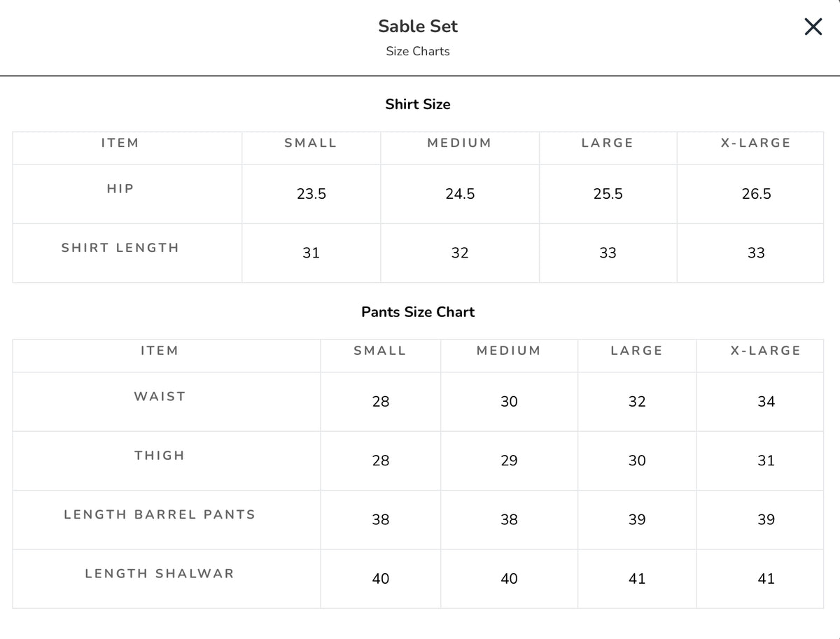Click the shirt table MEDIUM column header
This screenshot has width=840, height=639.
(x=460, y=143)
